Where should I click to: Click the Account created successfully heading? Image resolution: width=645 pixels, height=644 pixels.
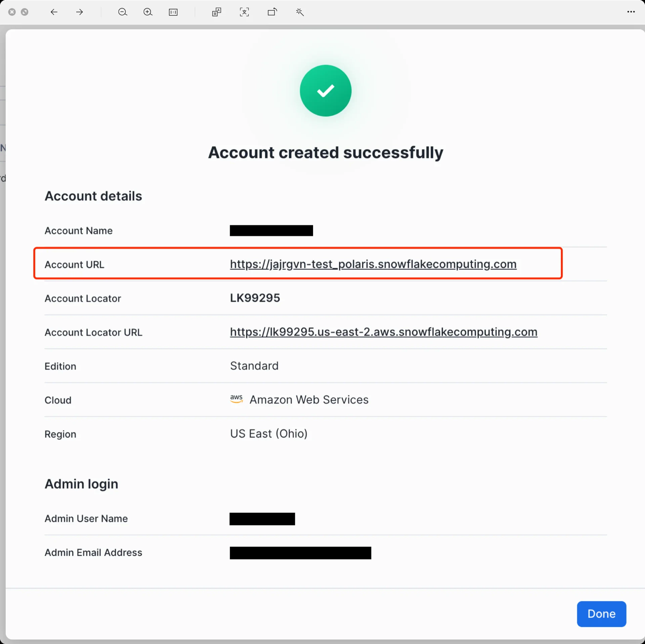(326, 153)
